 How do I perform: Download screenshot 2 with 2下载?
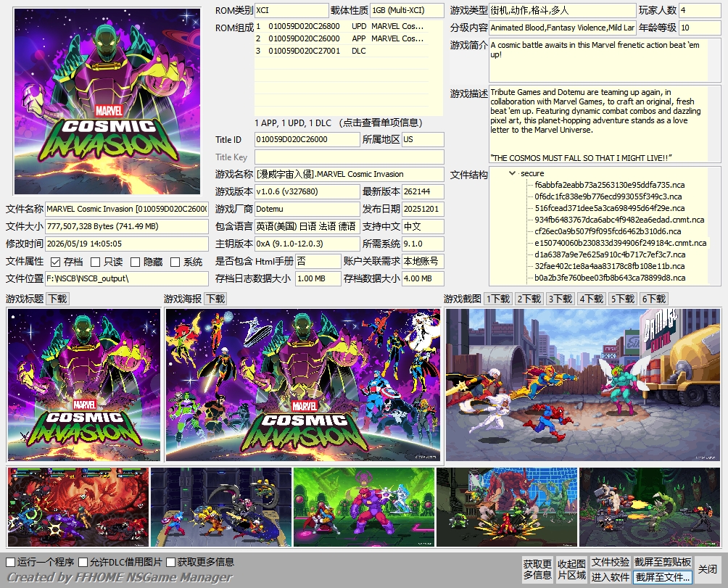(529, 299)
